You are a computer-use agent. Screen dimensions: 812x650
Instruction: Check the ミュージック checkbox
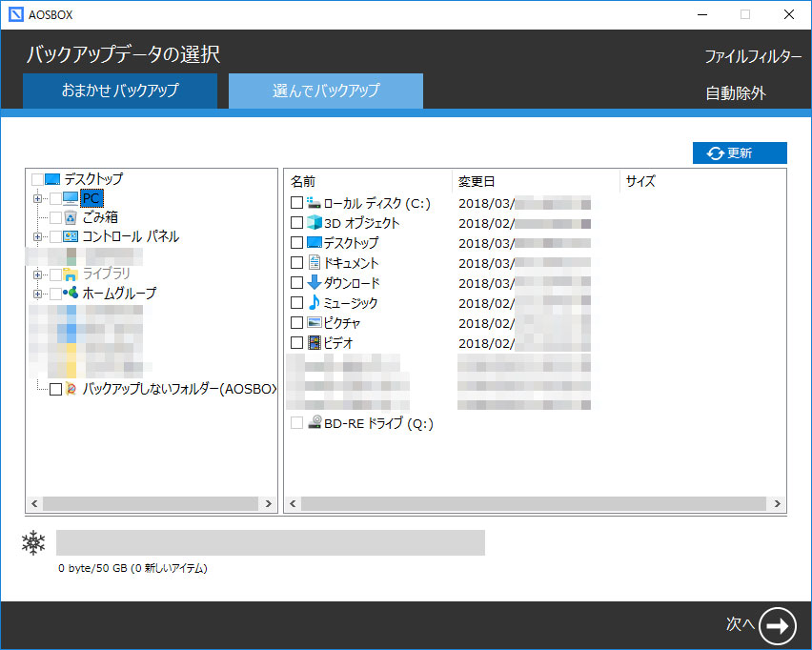pyautogui.click(x=296, y=302)
